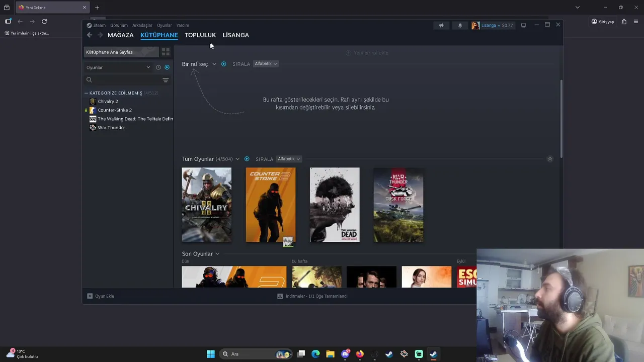Open İndirmeler downloads status link
Image resolution: width=644 pixels, height=362 pixels.
[x=312, y=296]
